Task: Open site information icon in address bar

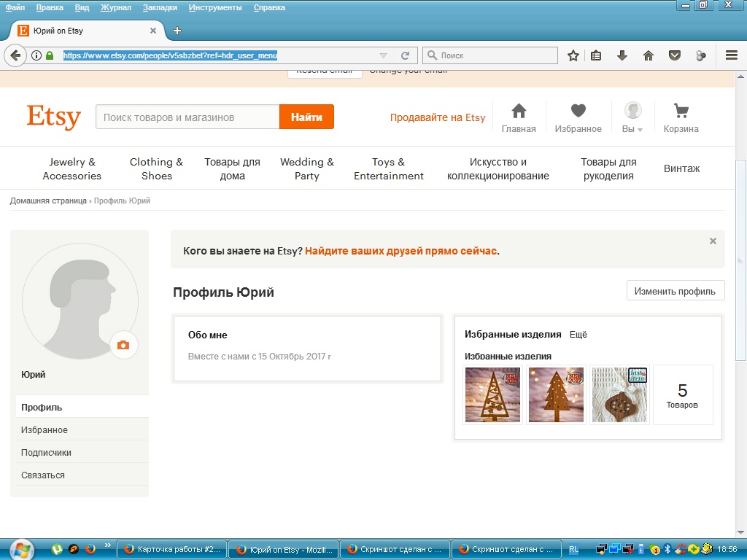Action: point(36,55)
